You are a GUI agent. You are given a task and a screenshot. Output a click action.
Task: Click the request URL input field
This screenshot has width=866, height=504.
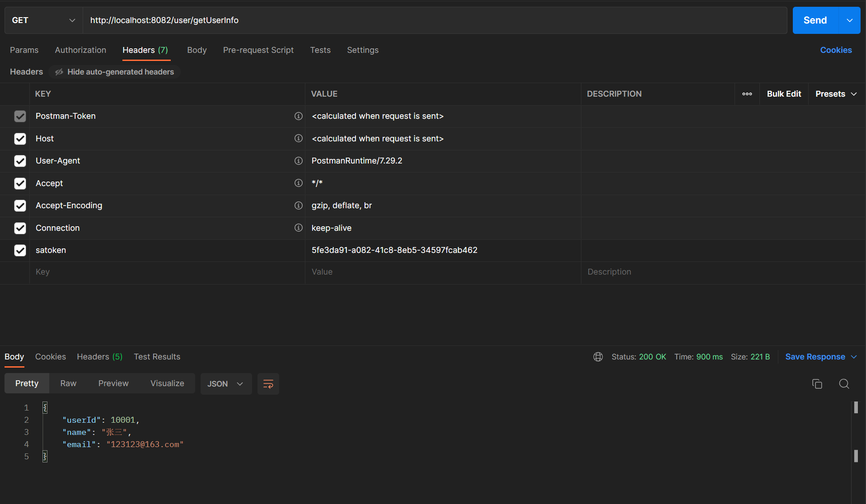434,20
